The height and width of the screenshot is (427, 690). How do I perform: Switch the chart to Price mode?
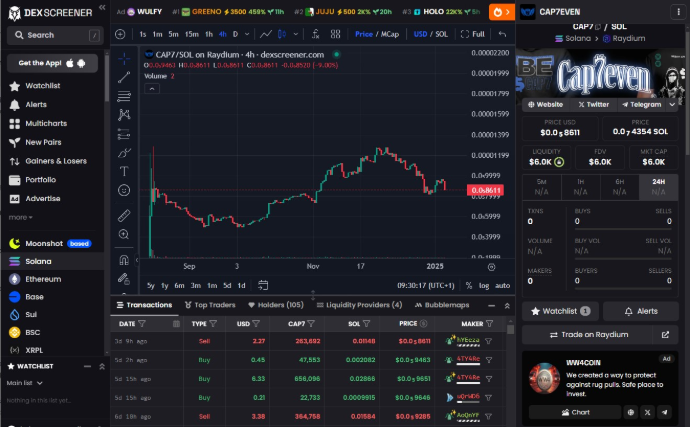click(x=363, y=34)
